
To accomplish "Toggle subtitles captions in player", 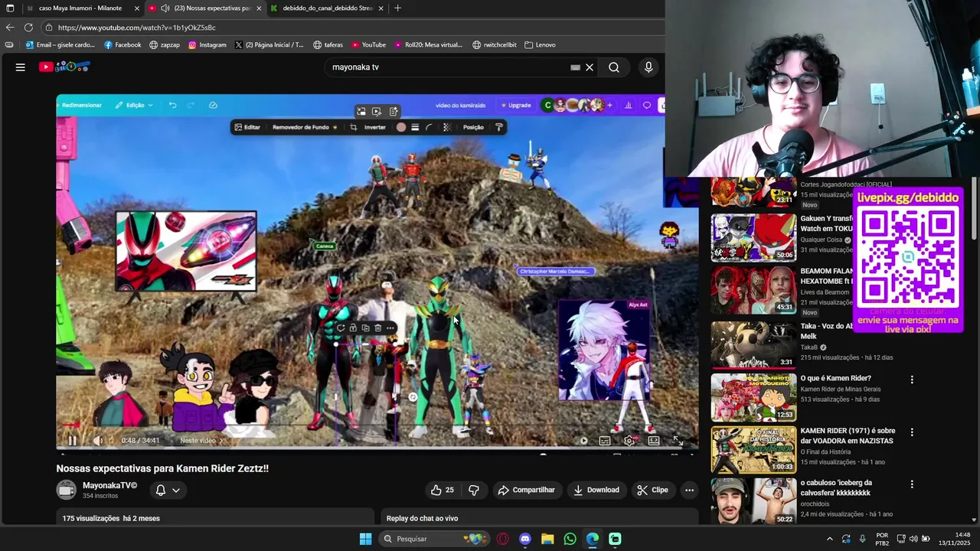I will pyautogui.click(x=605, y=441).
